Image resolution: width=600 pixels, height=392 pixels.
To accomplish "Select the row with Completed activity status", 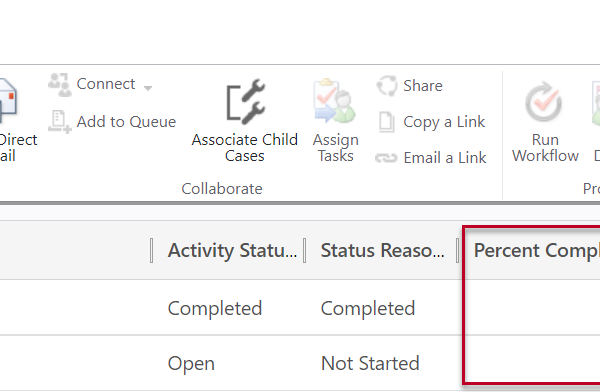I will pos(300,308).
